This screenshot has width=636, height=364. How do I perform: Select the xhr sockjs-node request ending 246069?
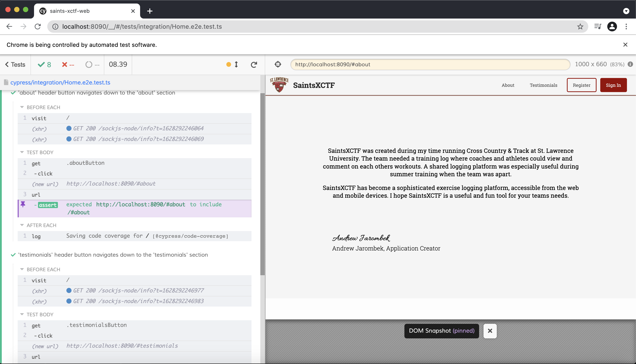click(135, 139)
